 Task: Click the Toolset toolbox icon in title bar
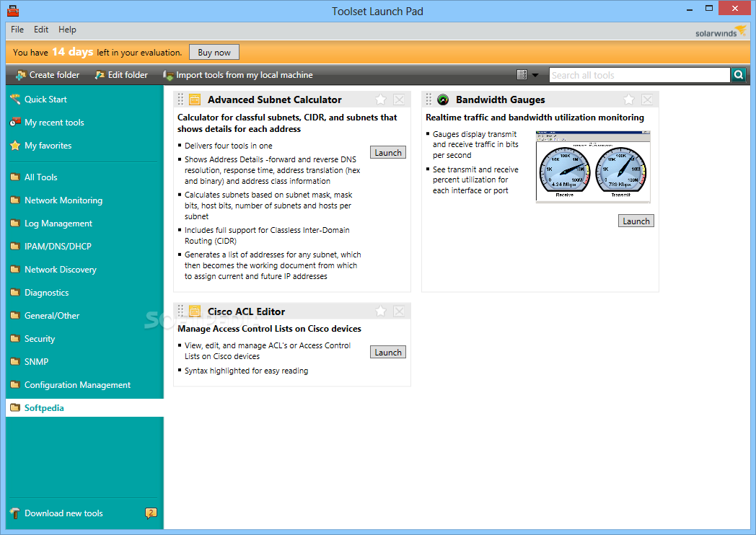click(x=13, y=11)
